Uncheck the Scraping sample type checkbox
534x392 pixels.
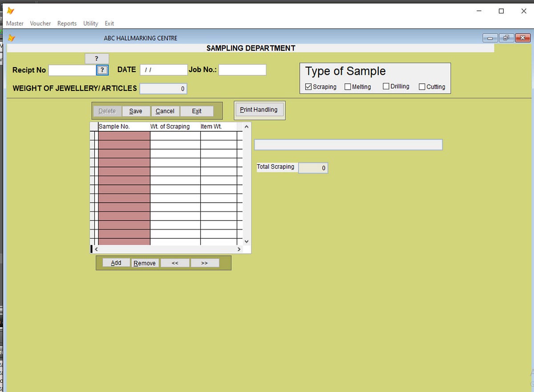click(308, 87)
